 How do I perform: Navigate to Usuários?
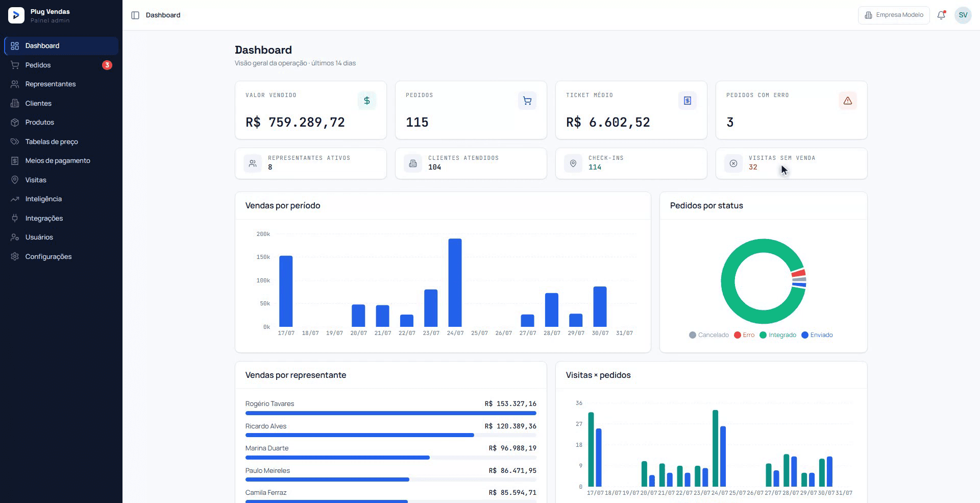(x=61, y=237)
